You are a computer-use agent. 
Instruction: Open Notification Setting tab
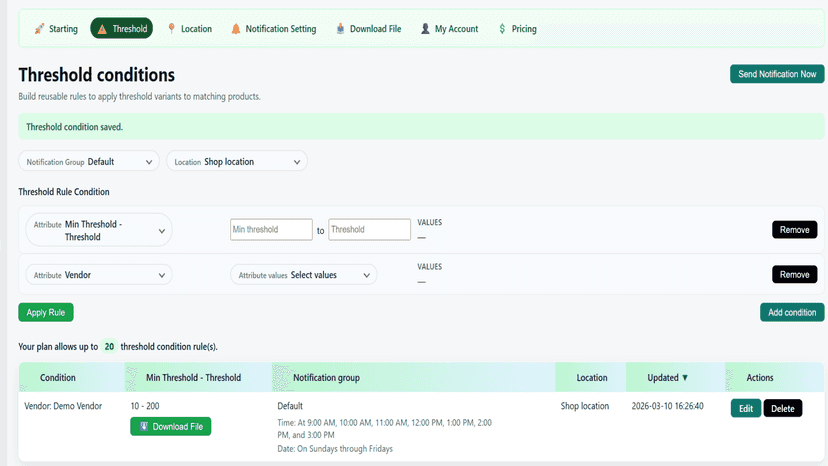click(274, 29)
